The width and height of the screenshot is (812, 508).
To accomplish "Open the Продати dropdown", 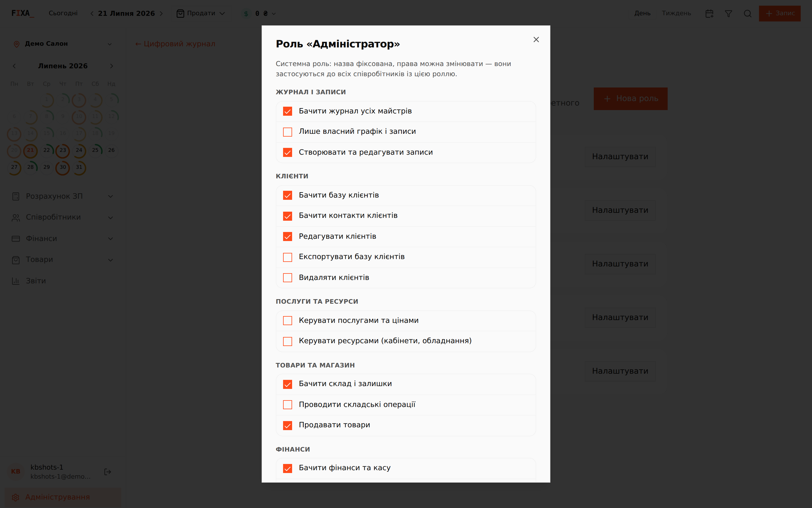I will pyautogui.click(x=201, y=14).
